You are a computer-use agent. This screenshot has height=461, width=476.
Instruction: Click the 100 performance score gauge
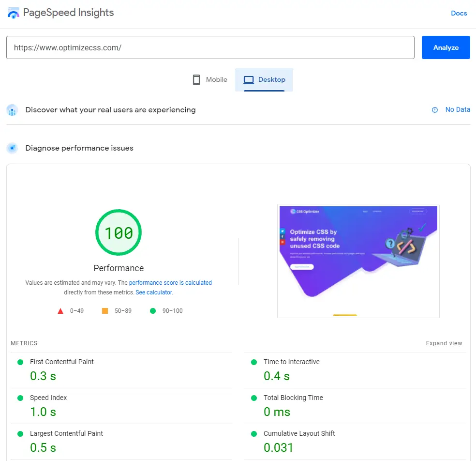click(119, 232)
